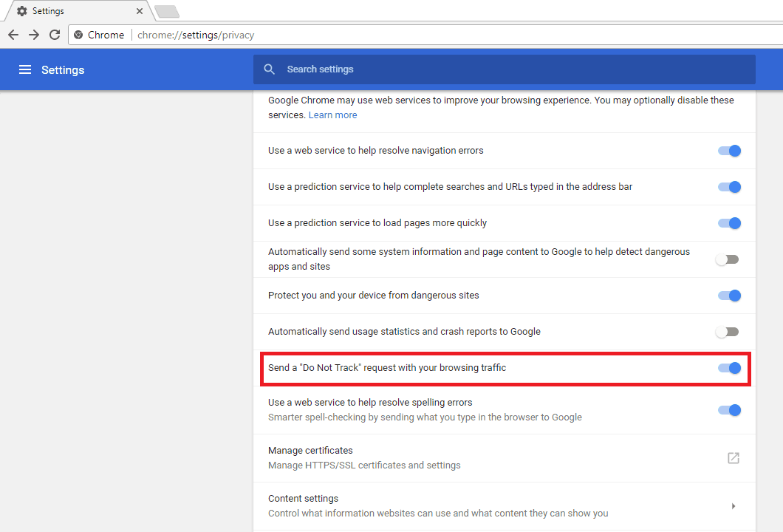
Task: Click the Settings gear icon on the tab
Action: pos(20,10)
